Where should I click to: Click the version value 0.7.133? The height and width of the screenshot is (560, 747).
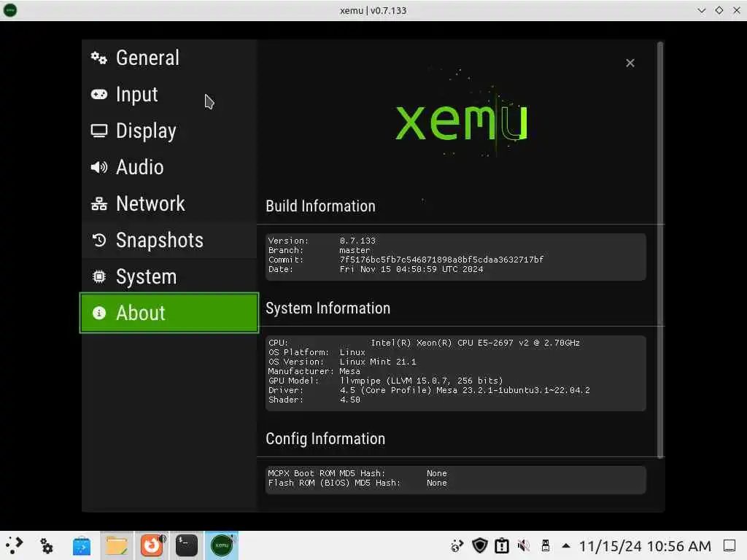357,241
